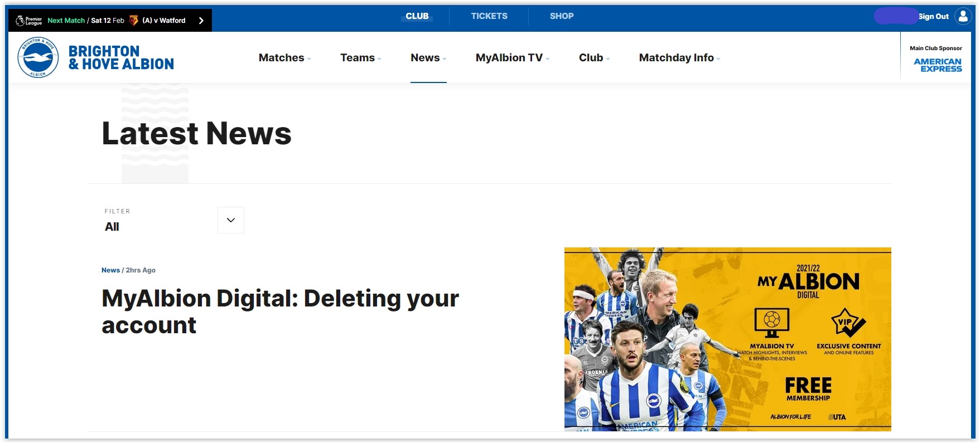
Task: Open Next Match v Watford link
Action: click(x=117, y=21)
